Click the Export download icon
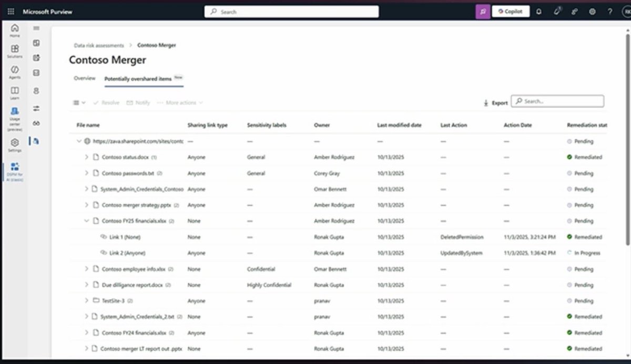 coord(486,103)
